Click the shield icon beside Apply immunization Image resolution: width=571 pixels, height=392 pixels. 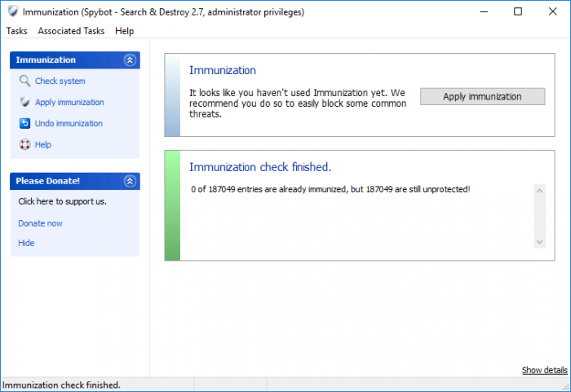coord(24,102)
